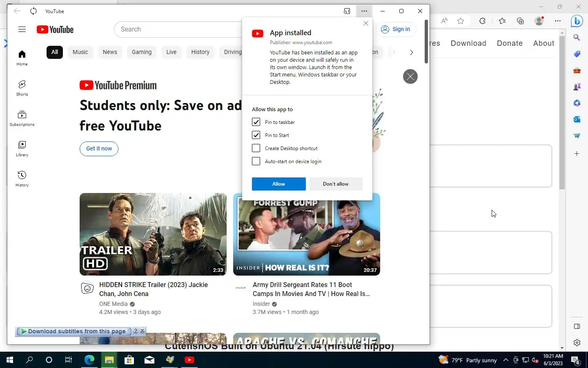Open the Bing chat icon in Edge
The height and width of the screenshot is (368, 588).
tap(577, 20)
